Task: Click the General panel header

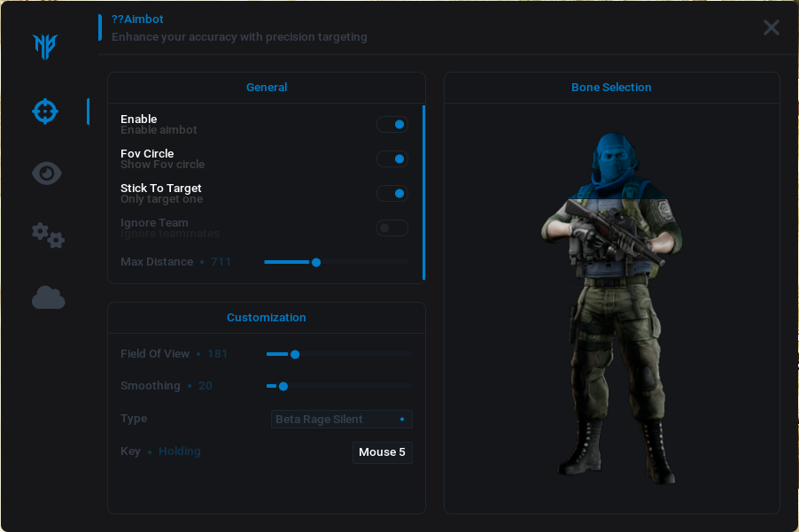Action: pos(267,88)
